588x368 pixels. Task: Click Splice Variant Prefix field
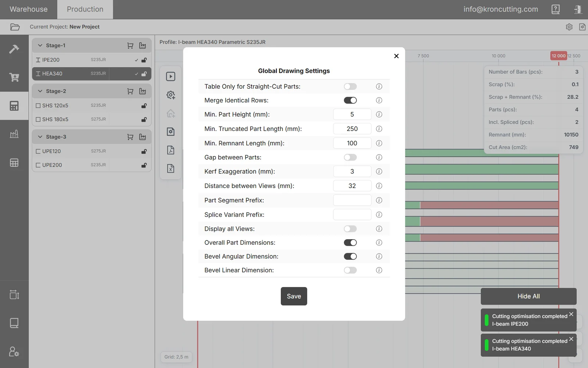352,215
